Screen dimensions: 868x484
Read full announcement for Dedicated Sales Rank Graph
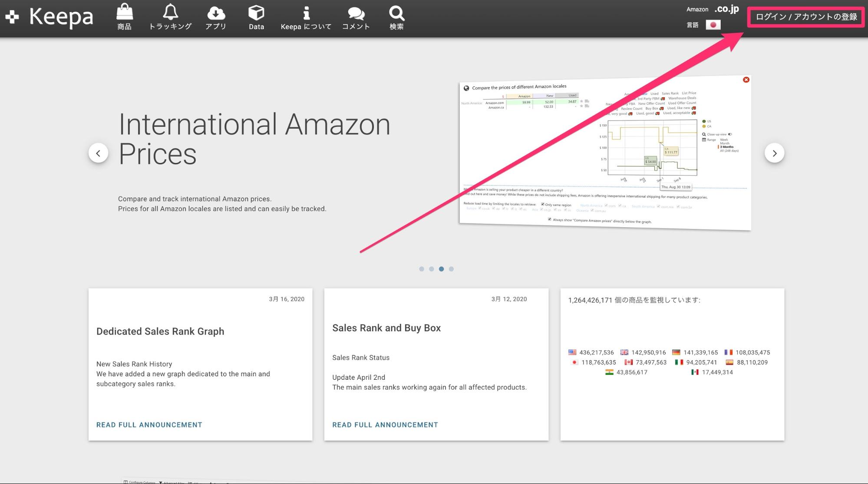coord(149,425)
